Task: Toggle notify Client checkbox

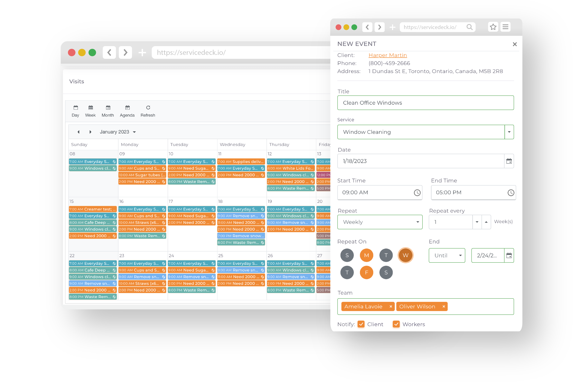Action: coord(361,324)
